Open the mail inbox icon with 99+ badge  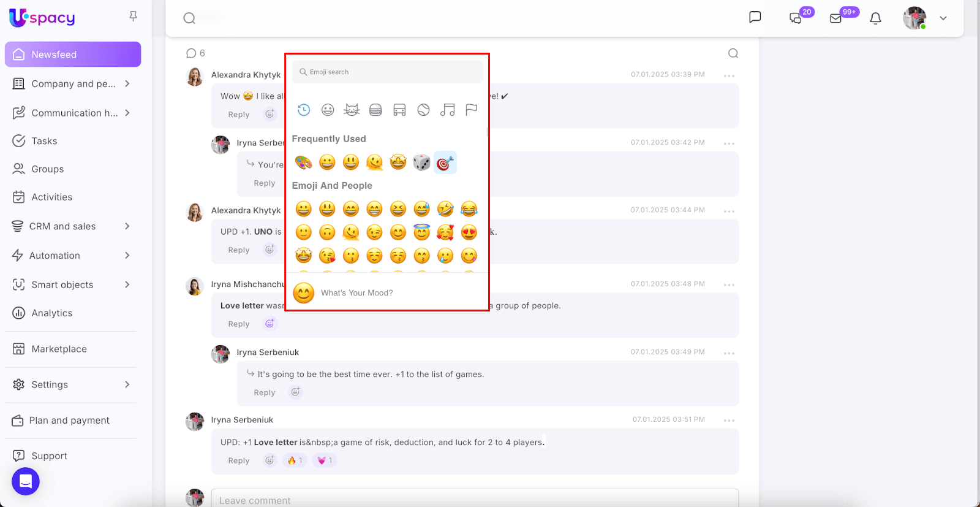tap(836, 18)
